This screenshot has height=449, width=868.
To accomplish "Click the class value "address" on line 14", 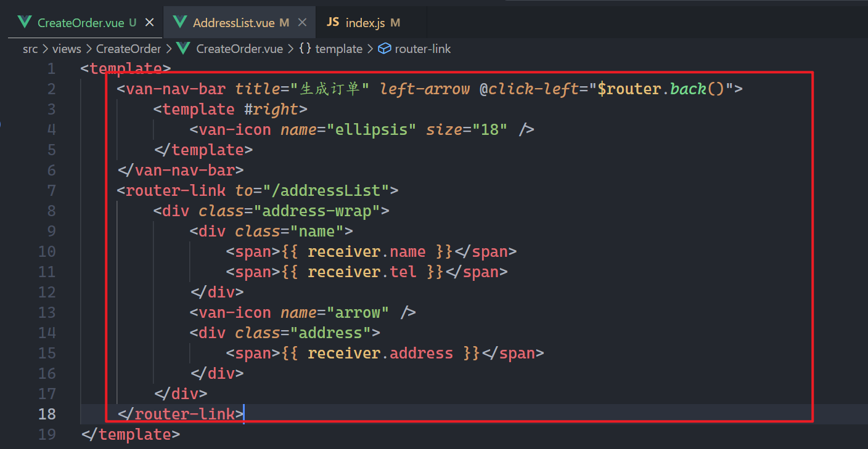I will coord(330,333).
